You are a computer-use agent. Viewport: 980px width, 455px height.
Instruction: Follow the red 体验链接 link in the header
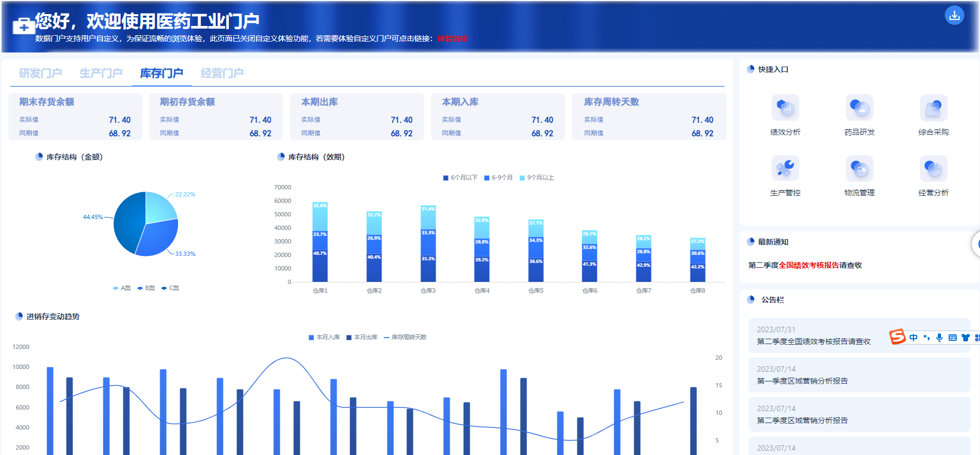[x=452, y=38]
